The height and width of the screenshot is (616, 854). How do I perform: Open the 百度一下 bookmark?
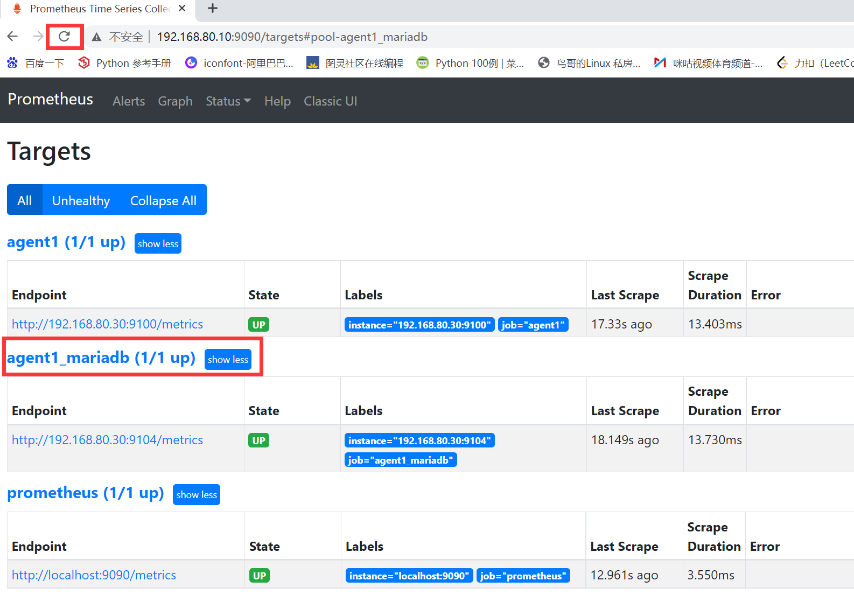[36, 63]
